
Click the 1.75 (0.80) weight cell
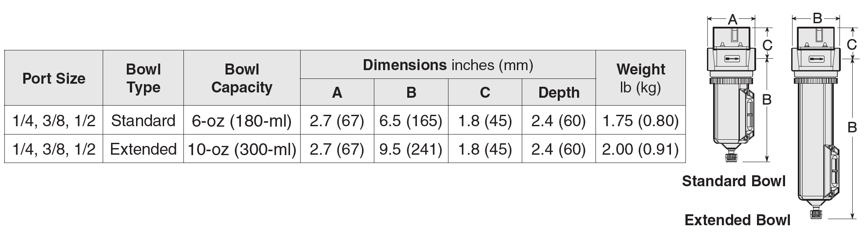point(641,120)
